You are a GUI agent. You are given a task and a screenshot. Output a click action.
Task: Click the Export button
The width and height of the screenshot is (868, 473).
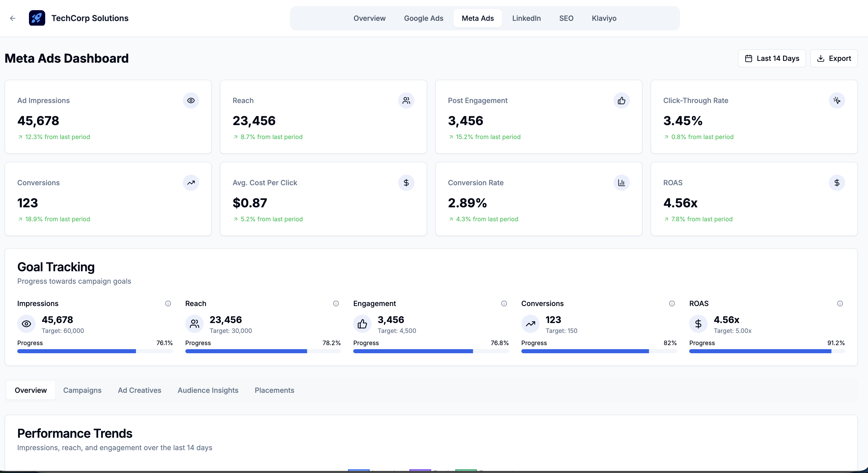[x=834, y=58]
